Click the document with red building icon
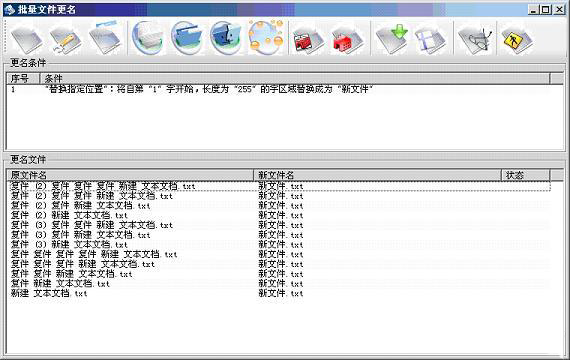This screenshot has width=570, height=360. [348, 40]
